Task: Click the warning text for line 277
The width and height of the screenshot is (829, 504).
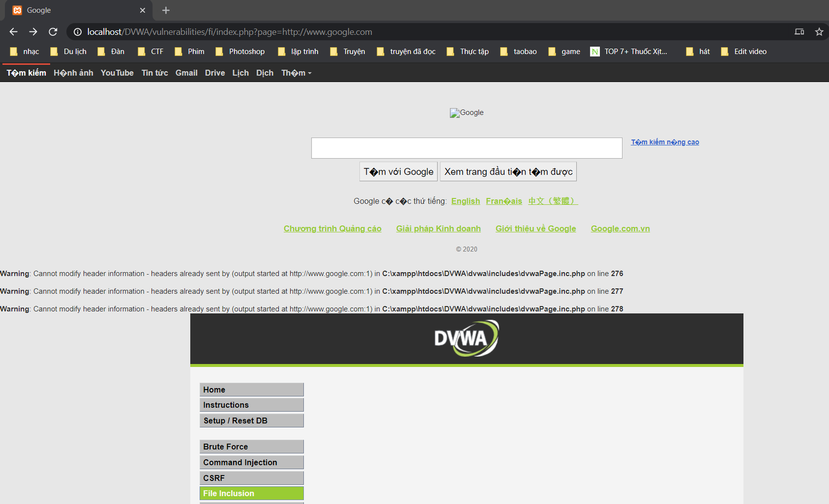Action: click(312, 291)
